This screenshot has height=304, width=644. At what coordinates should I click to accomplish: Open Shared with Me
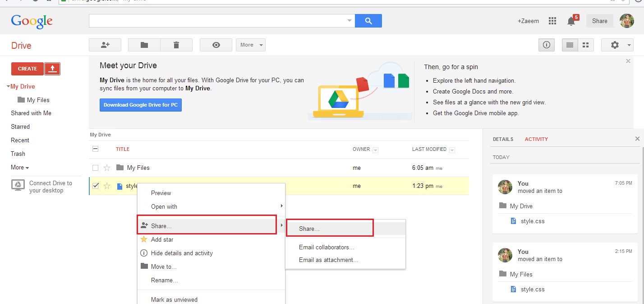[31, 113]
